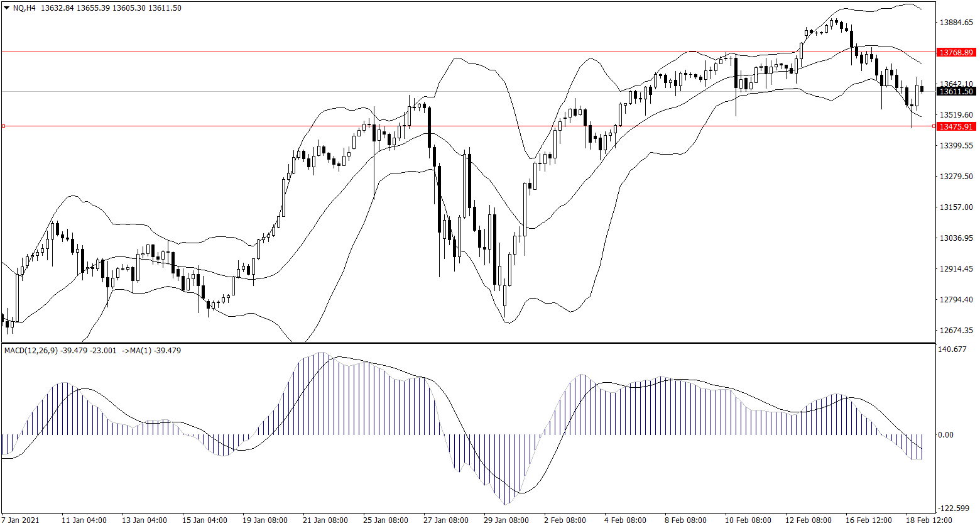
Task: Grab left square handle of 13475.91 line
Action: (3, 126)
